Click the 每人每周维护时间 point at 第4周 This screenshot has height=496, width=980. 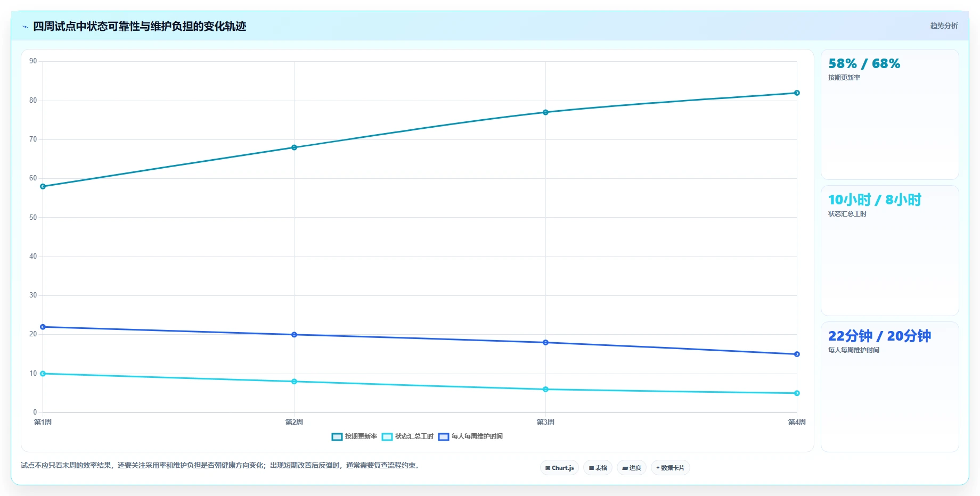click(x=797, y=354)
